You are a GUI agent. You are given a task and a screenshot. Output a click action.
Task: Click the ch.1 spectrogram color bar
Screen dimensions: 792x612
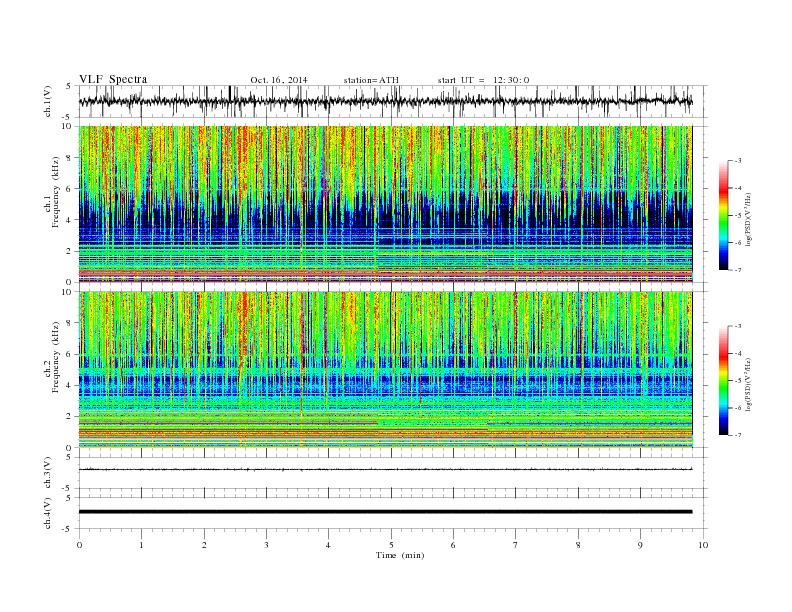[x=724, y=216]
